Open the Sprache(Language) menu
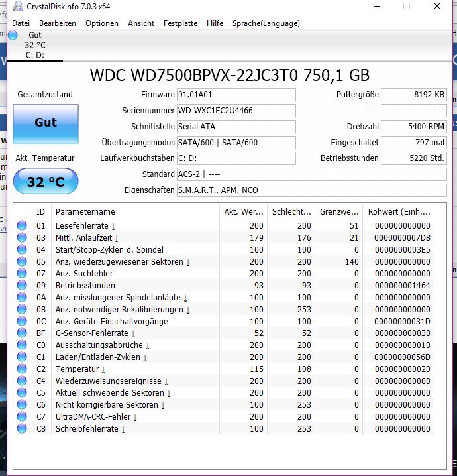The height and width of the screenshot is (476, 457). 266,23
